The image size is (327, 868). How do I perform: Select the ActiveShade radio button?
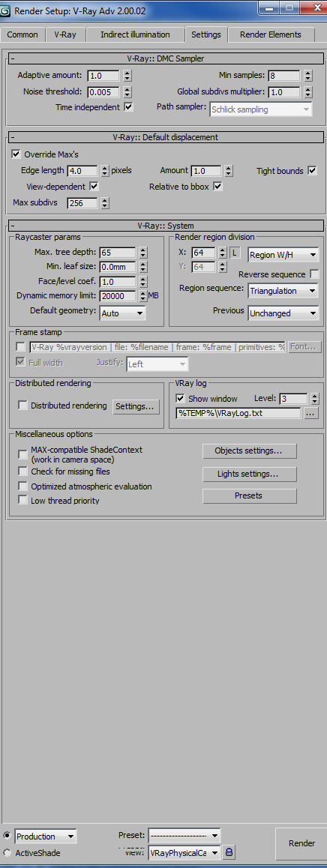(x=7, y=853)
